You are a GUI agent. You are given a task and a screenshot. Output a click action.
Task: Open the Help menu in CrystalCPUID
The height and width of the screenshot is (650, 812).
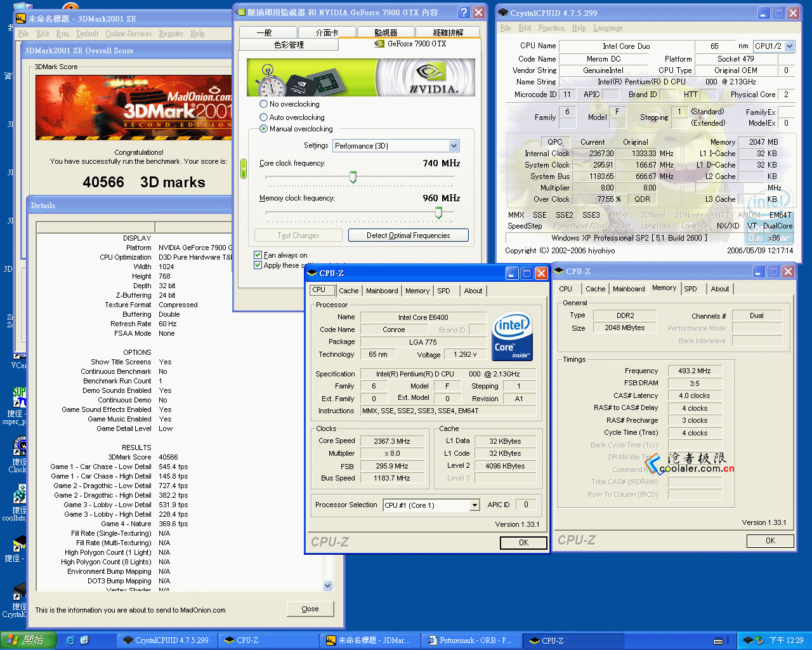click(579, 28)
